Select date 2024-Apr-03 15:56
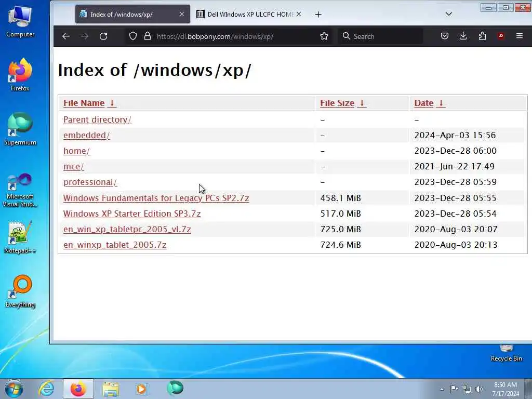The image size is (532, 399). tap(455, 136)
